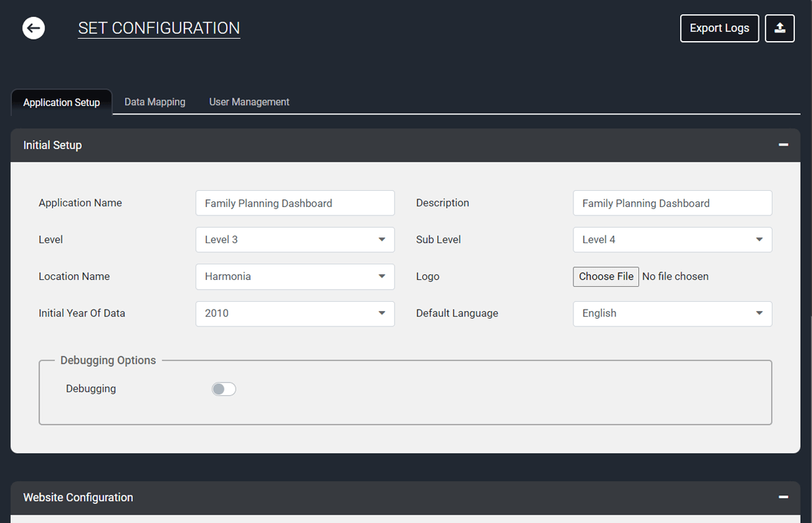Image resolution: width=812 pixels, height=523 pixels.
Task: Go back using the arrow icon
Action: point(34,28)
